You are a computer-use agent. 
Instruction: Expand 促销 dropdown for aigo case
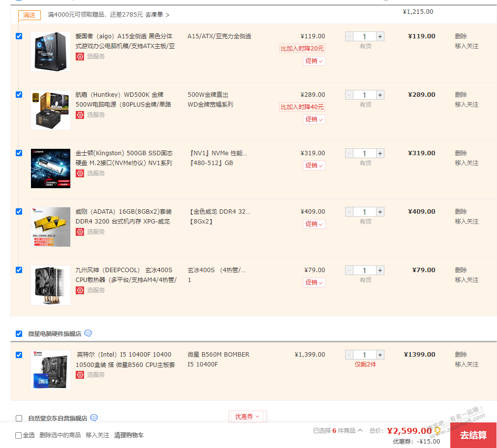click(x=314, y=61)
